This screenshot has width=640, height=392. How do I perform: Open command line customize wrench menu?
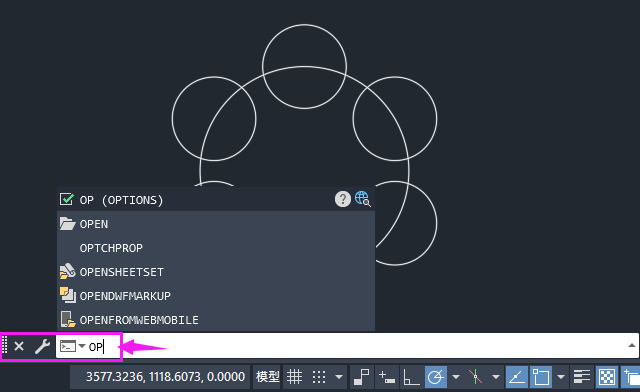pyautogui.click(x=42, y=346)
